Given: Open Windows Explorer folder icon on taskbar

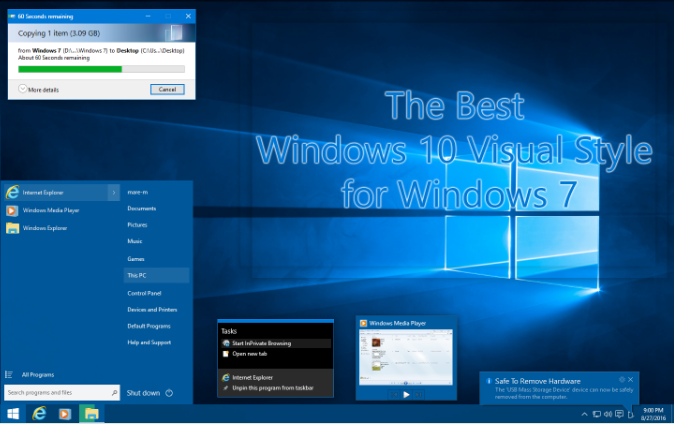Looking at the screenshot, I should pyautogui.click(x=91, y=414).
